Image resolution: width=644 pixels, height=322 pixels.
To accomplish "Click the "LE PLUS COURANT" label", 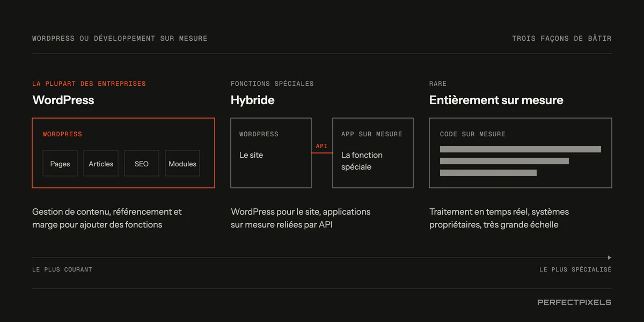I will pos(62,269).
